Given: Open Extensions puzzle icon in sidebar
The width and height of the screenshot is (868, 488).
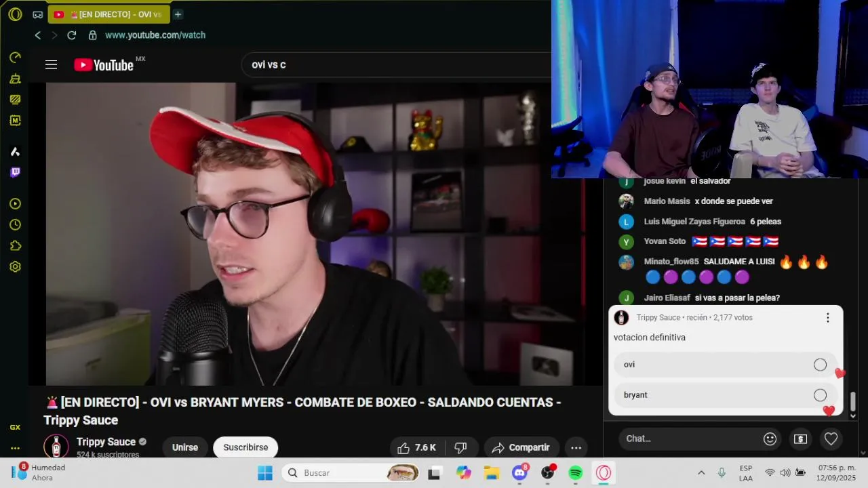Looking at the screenshot, I should [x=15, y=245].
